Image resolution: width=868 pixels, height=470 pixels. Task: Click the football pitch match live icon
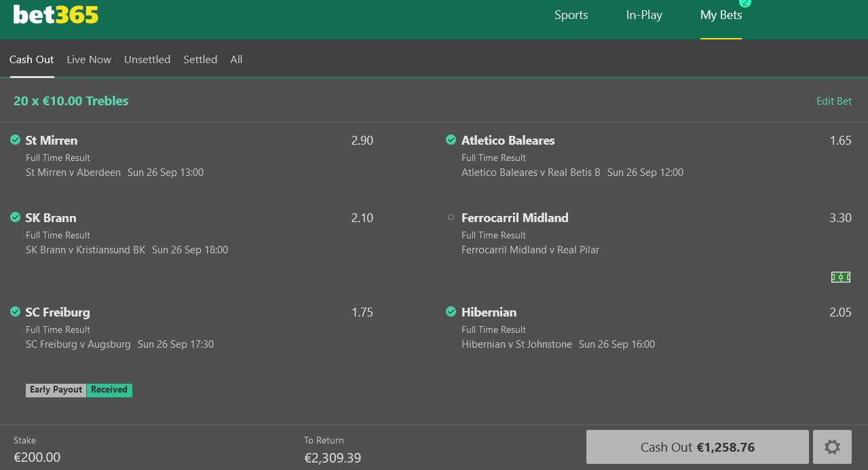841,277
